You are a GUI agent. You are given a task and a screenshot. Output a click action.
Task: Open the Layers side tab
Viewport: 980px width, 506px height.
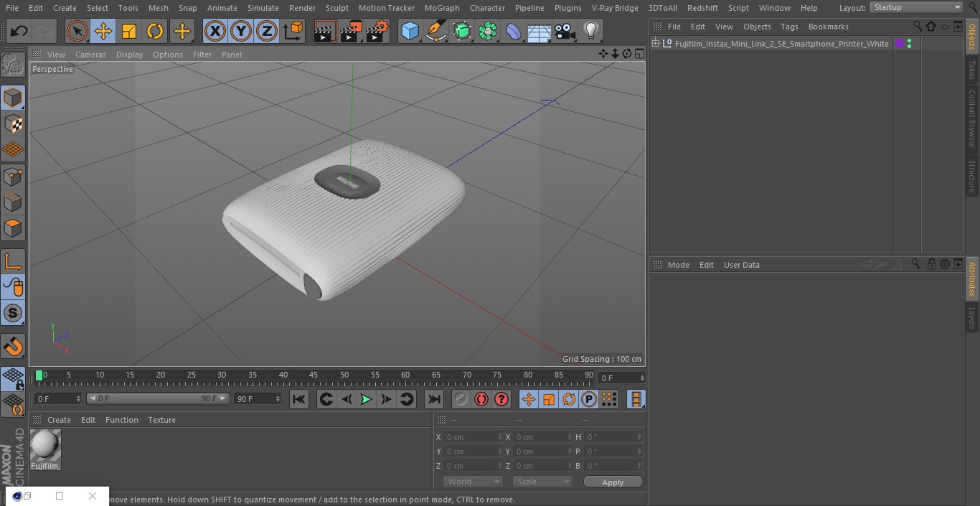(x=972, y=317)
